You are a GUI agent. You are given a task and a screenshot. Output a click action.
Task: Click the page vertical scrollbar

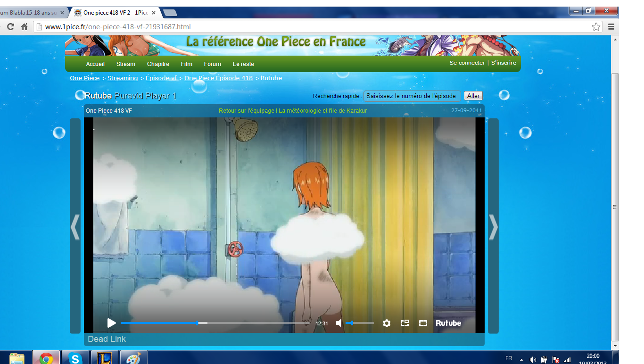(615, 207)
